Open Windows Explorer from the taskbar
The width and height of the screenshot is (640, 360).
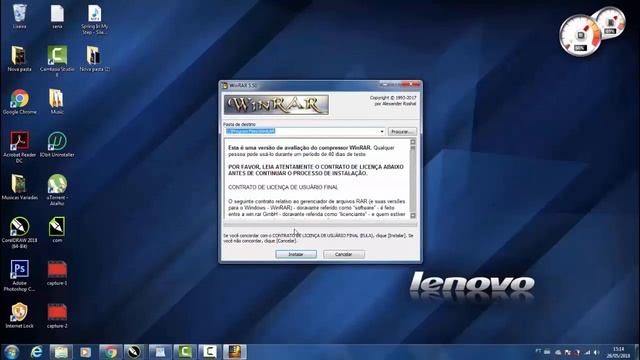coord(61,352)
